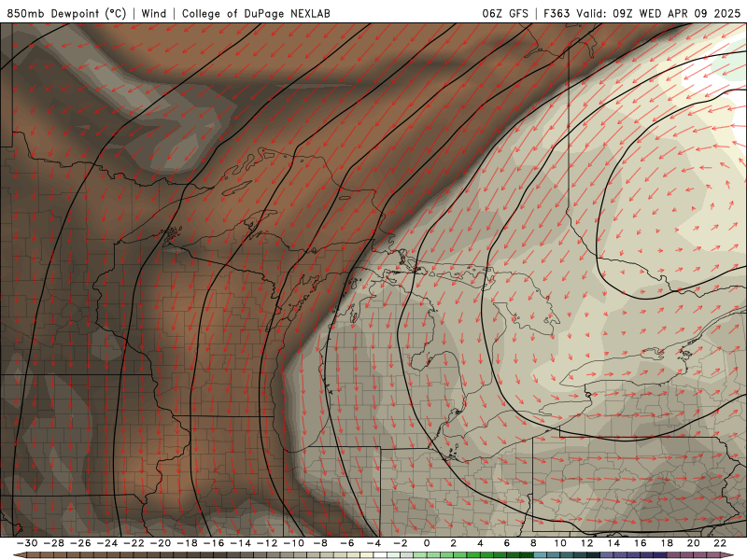Click the '12' colorbar label

tap(587, 543)
